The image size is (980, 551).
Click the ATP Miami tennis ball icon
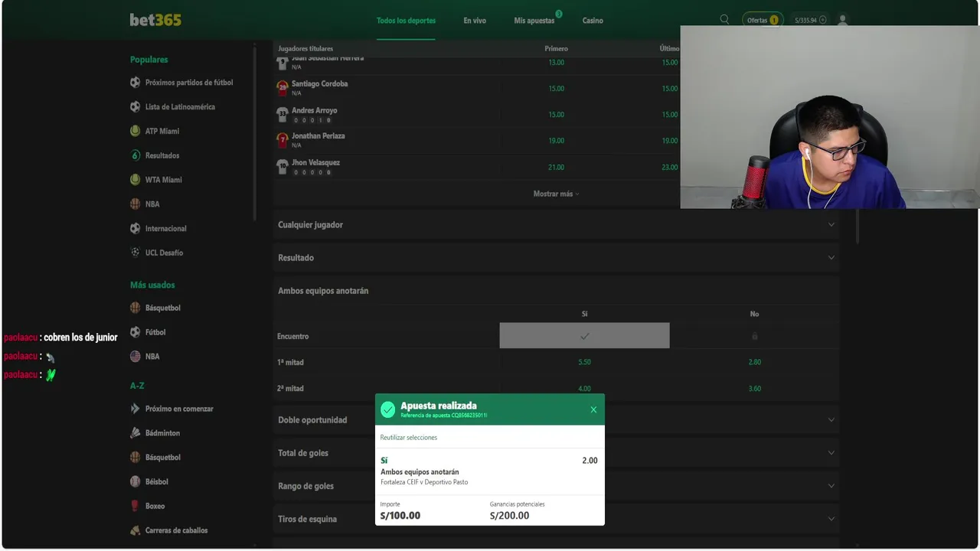[136, 131]
